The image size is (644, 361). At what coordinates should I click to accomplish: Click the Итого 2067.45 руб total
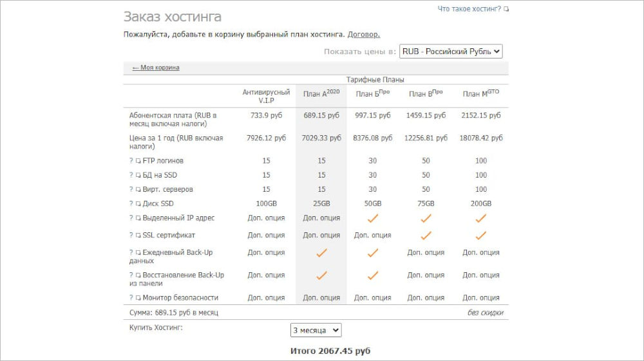(330, 351)
